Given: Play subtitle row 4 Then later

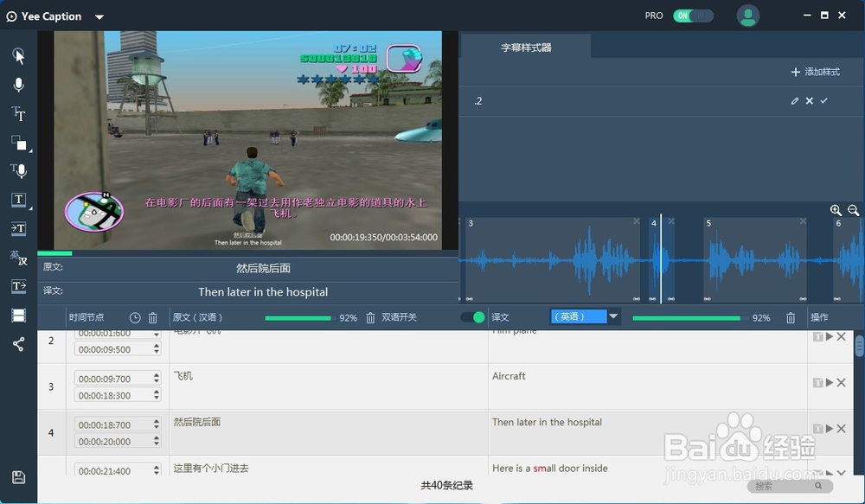Looking at the screenshot, I should [830, 429].
